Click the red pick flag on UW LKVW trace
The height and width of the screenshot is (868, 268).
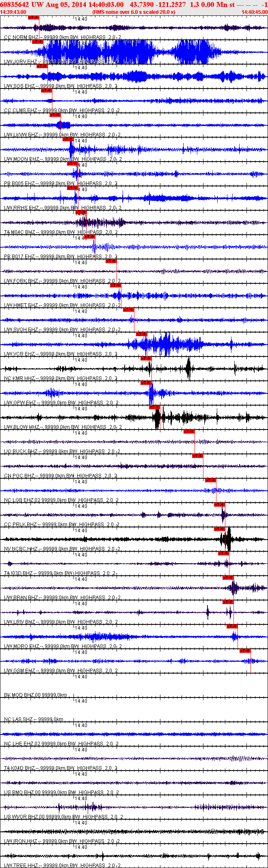coord(55,115)
